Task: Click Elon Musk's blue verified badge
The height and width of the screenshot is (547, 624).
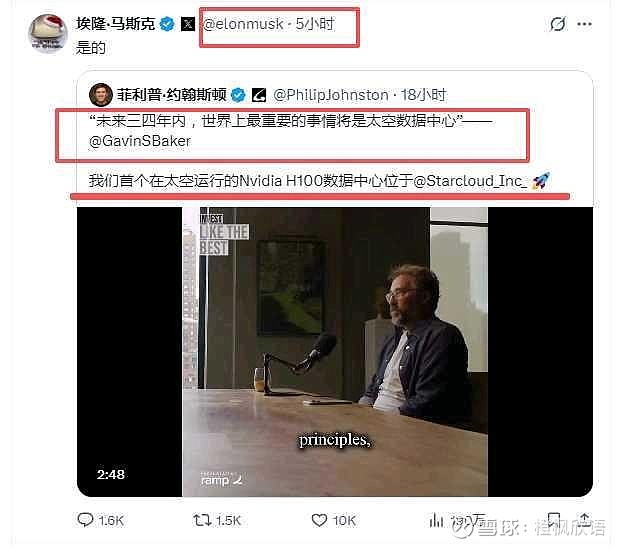Action: (167, 24)
